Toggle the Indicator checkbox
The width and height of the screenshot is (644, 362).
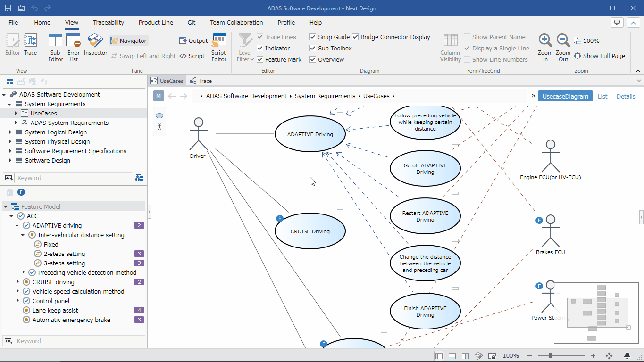(260, 48)
